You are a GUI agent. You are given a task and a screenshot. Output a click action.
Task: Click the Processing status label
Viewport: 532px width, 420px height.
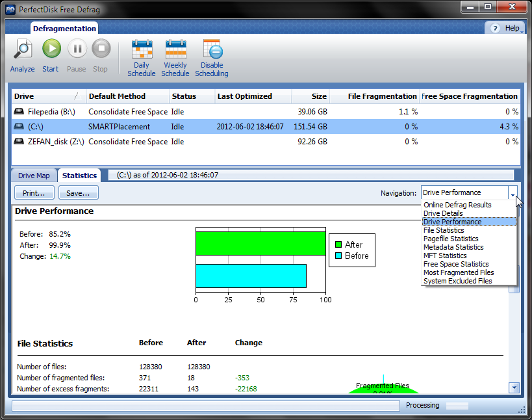(x=422, y=406)
